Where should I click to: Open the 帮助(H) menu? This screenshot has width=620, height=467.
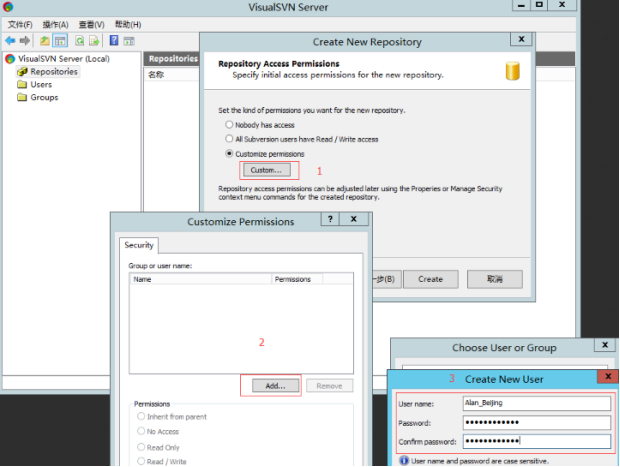pyautogui.click(x=128, y=25)
